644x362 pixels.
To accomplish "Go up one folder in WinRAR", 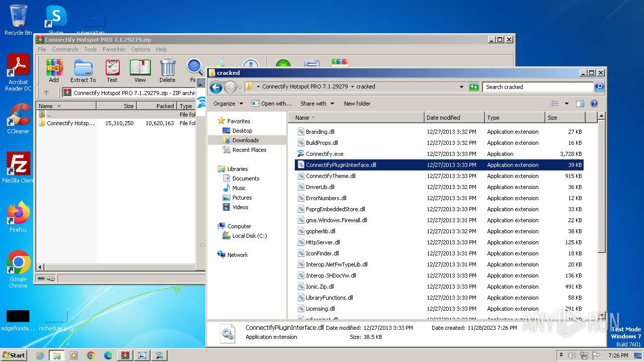I will point(46,93).
